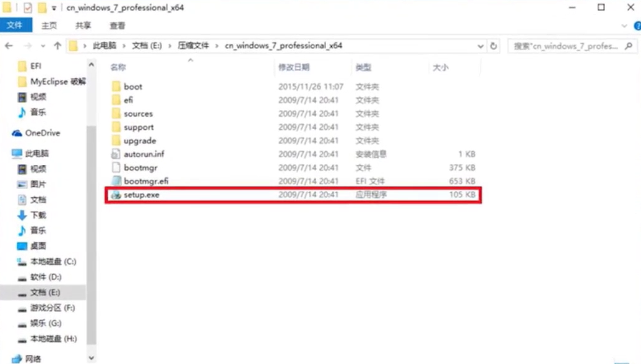The height and width of the screenshot is (364, 641).
Task: Expand the chevron after 此电脑 in the address bar
Action: 124,46
